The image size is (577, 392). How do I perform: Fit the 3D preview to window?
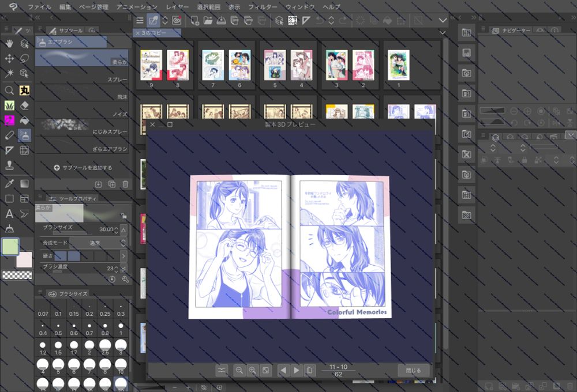click(x=265, y=370)
